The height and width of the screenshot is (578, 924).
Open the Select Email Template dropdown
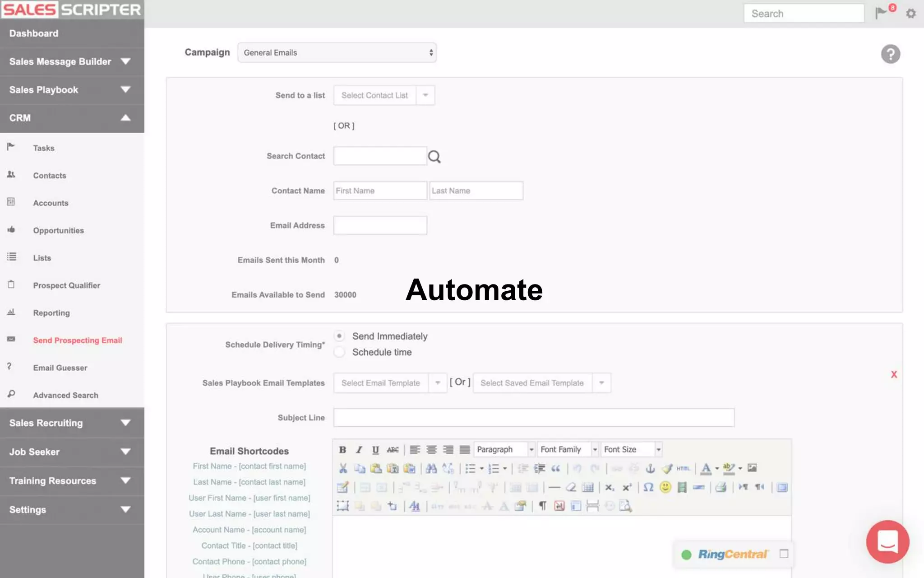(390, 383)
